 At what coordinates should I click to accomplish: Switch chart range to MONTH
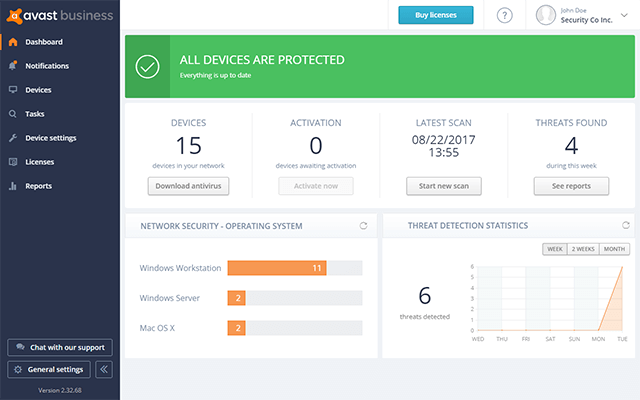click(615, 249)
